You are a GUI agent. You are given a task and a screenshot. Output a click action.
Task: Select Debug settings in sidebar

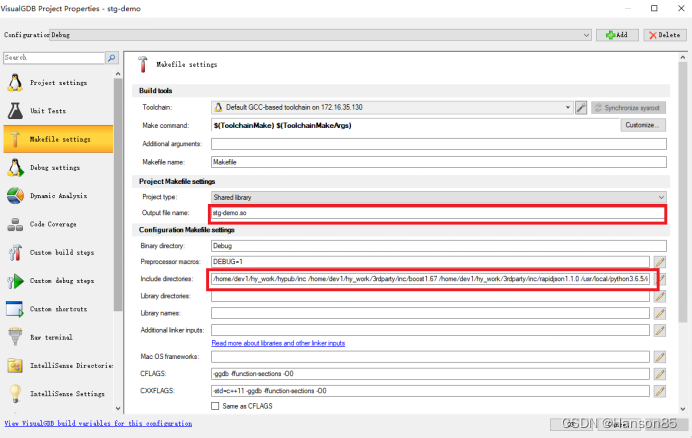[x=58, y=167]
